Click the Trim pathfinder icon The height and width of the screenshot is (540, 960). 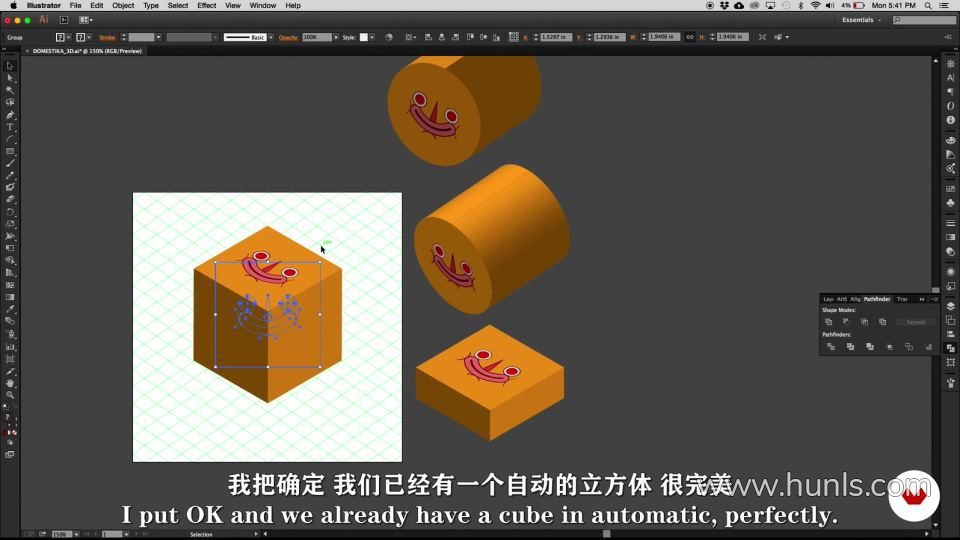coord(850,347)
